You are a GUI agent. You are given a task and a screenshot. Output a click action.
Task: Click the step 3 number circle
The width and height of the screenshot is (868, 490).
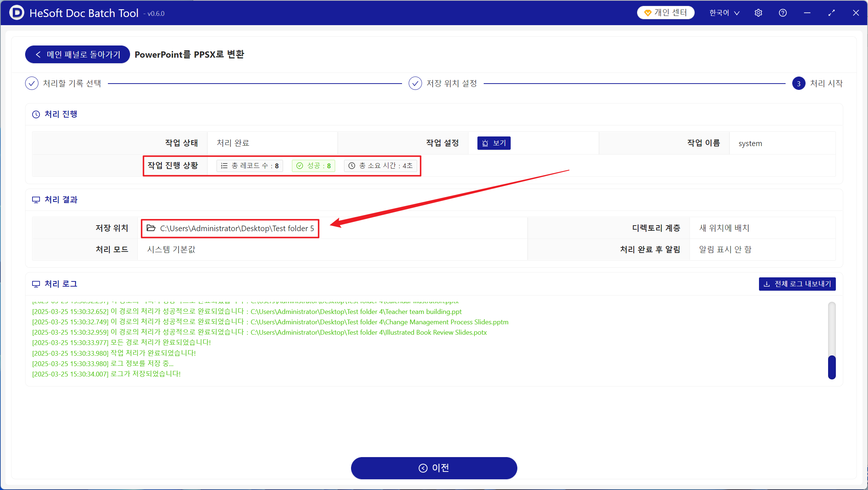point(799,84)
